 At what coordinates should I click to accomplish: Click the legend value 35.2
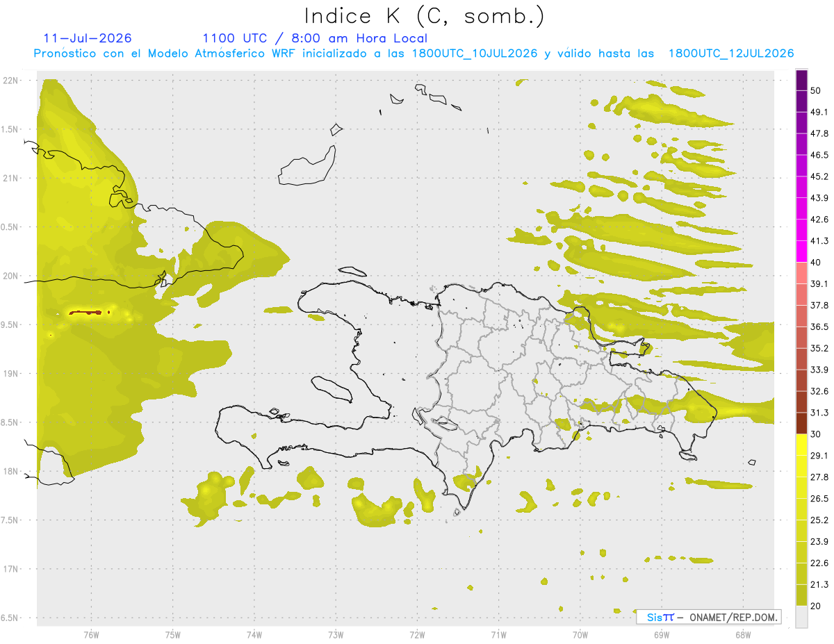coord(819,348)
